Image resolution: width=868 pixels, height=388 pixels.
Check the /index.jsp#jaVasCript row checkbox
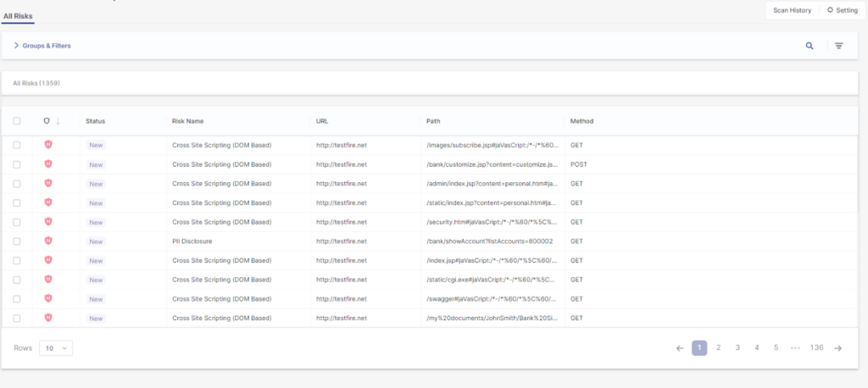pos(17,260)
